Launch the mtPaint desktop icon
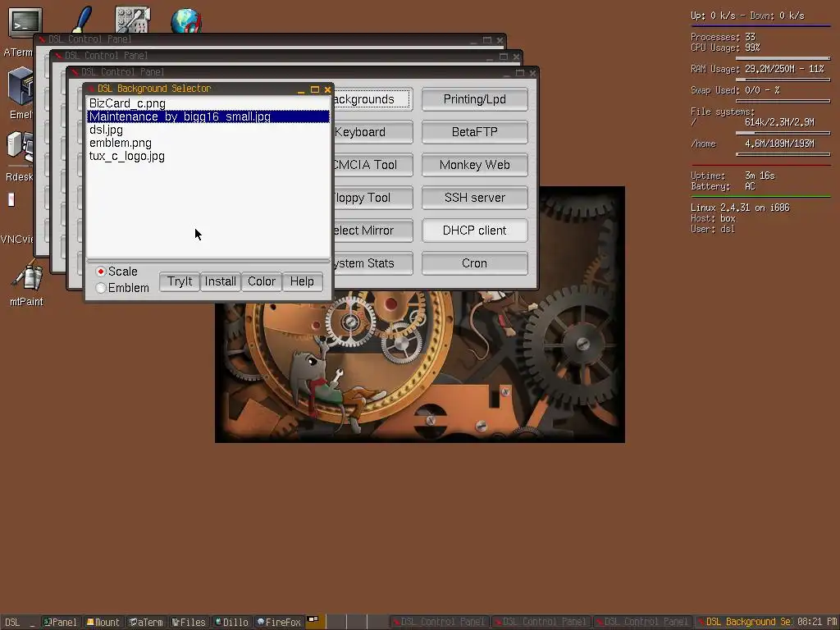Viewport: 840px width, 630px height. coord(26,276)
